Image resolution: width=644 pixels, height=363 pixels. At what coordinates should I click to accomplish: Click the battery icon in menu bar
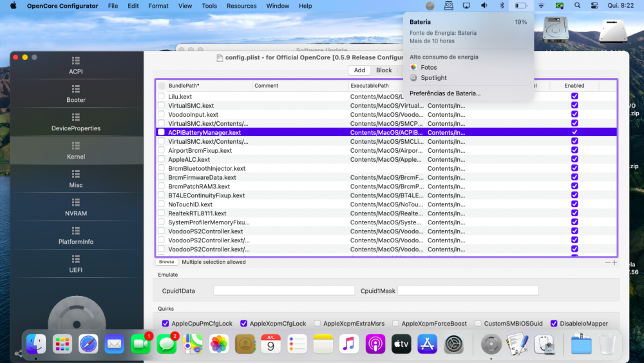click(521, 6)
